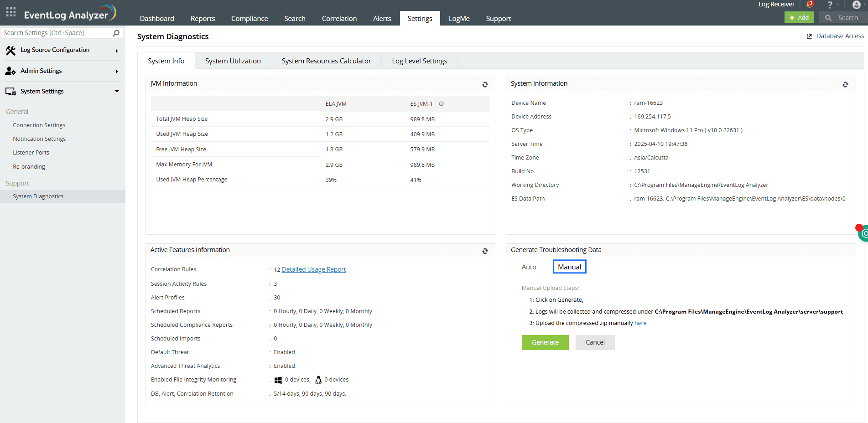Switch to the System Utilization tab
This screenshot has width=868, height=423.
pos(233,61)
